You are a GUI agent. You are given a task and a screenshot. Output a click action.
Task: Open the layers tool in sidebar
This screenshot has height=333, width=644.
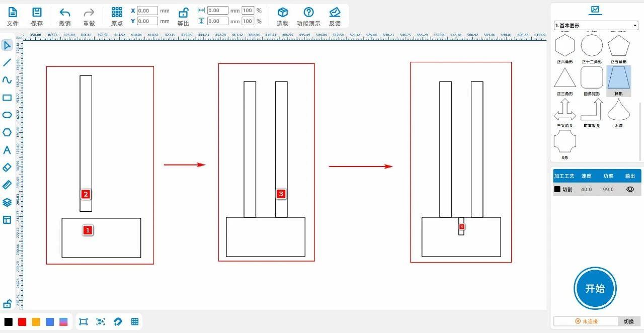coord(7,202)
